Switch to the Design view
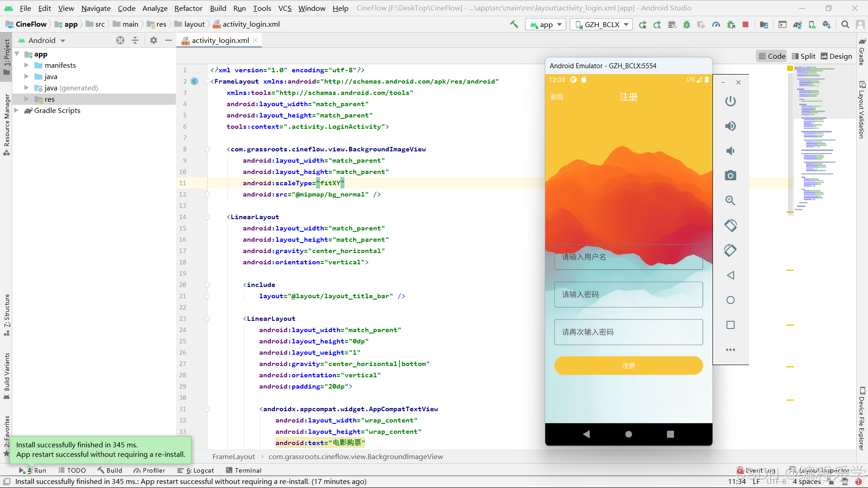Image resolution: width=868 pixels, height=488 pixels. pos(836,56)
